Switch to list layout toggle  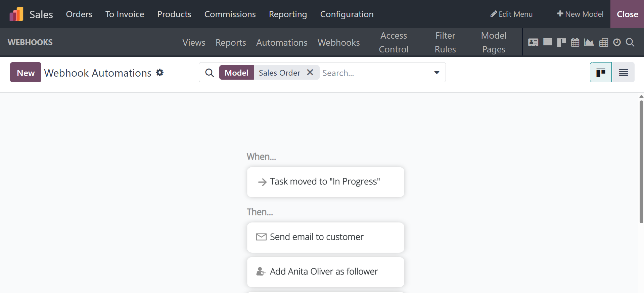tap(623, 73)
